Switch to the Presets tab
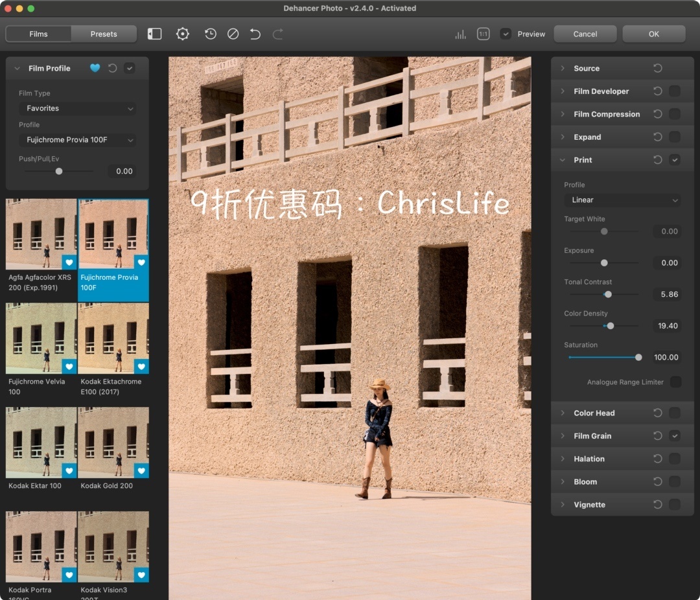700x600 pixels. coord(104,34)
